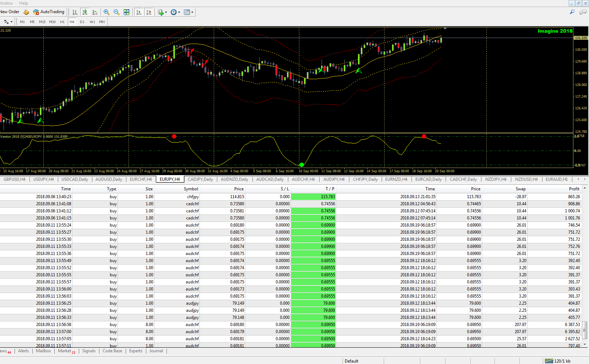Click the connection status bars 120/1 kb

558,361
